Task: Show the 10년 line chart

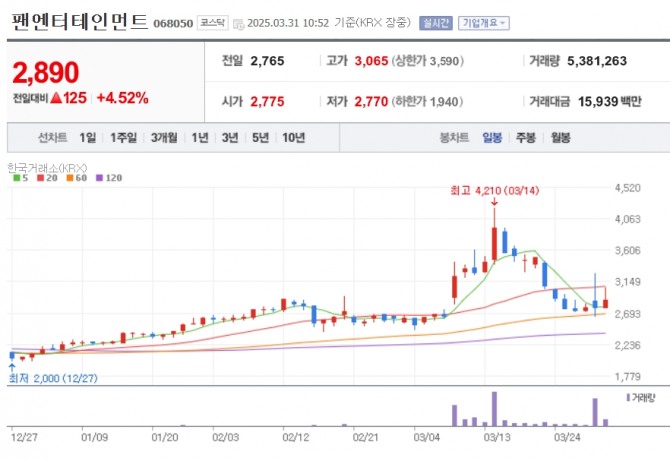Action: (x=294, y=138)
